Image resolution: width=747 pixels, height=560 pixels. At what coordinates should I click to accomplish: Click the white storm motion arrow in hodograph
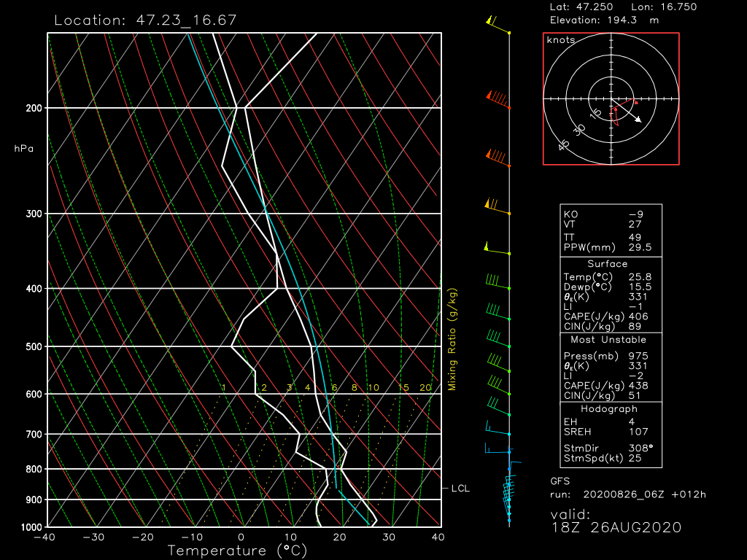tap(632, 115)
